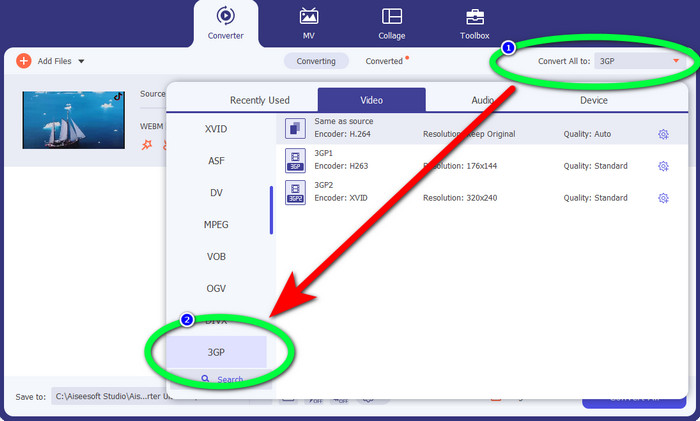Click the Resolution 320x240 text
The width and height of the screenshot is (700, 421).
[x=460, y=198]
